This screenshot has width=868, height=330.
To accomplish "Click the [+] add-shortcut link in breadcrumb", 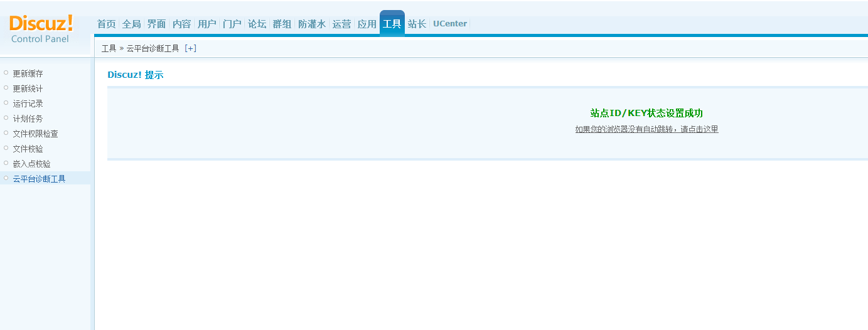I will click(190, 48).
